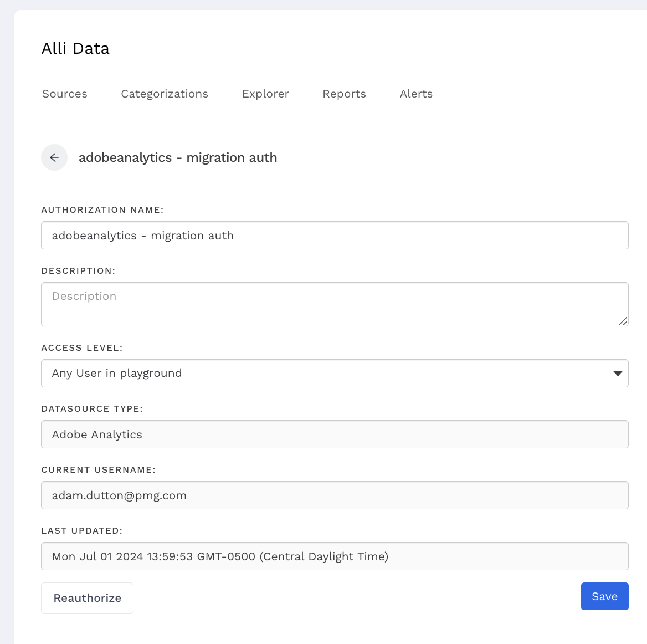This screenshot has height=644, width=647.
Task: Click the ACCESS LEVEL field label
Action: [x=82, y=348]
